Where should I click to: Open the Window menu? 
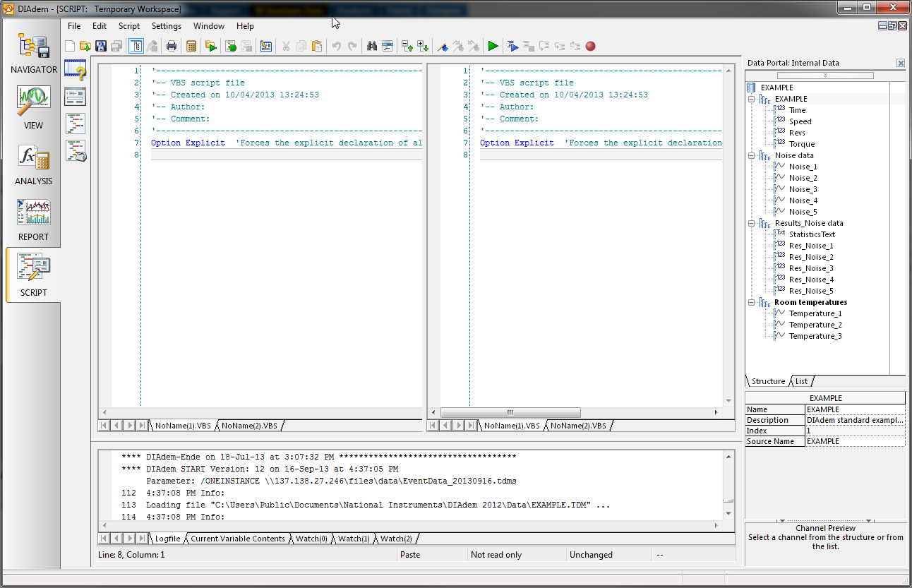pos(209,26)
